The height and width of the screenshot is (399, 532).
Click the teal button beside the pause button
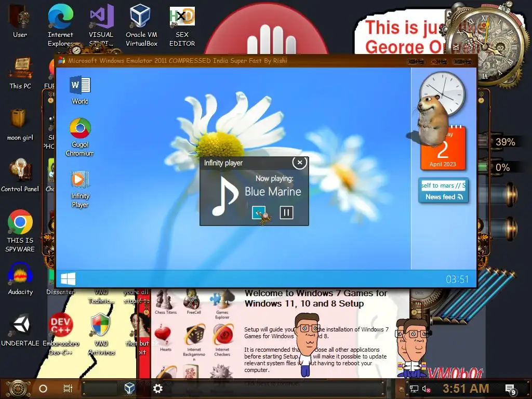point(259,212)
